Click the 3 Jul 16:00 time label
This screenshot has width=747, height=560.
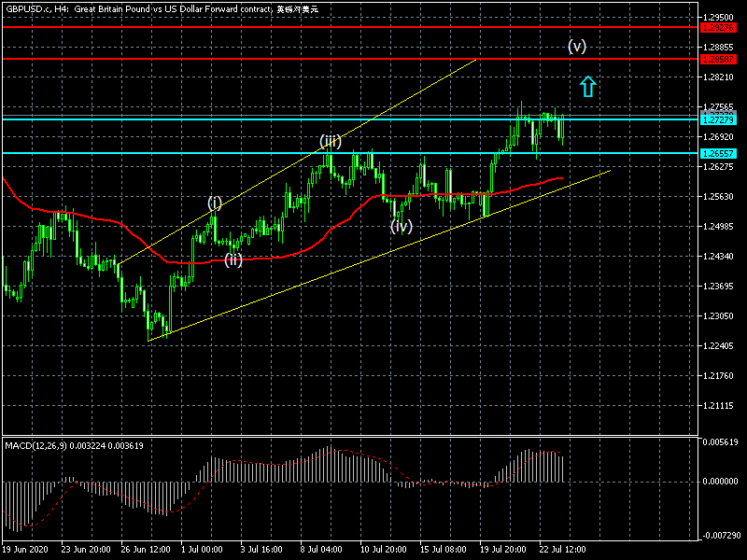[x=261, y=549]
